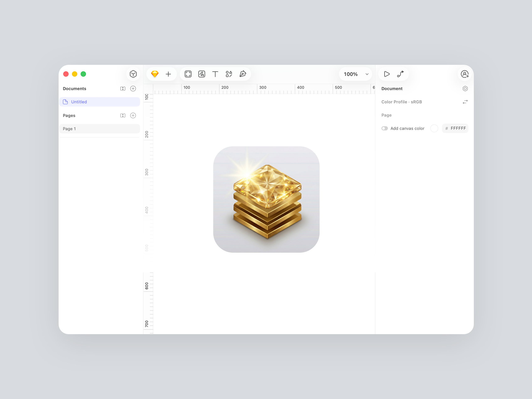
Task: Open Insert using the plus icon
Action: (x=168, y=74)
